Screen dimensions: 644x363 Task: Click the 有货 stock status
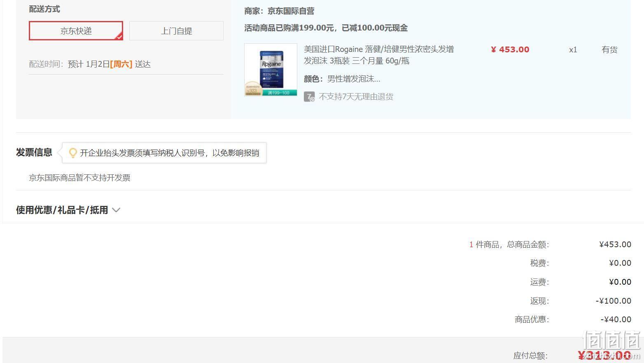609,50
